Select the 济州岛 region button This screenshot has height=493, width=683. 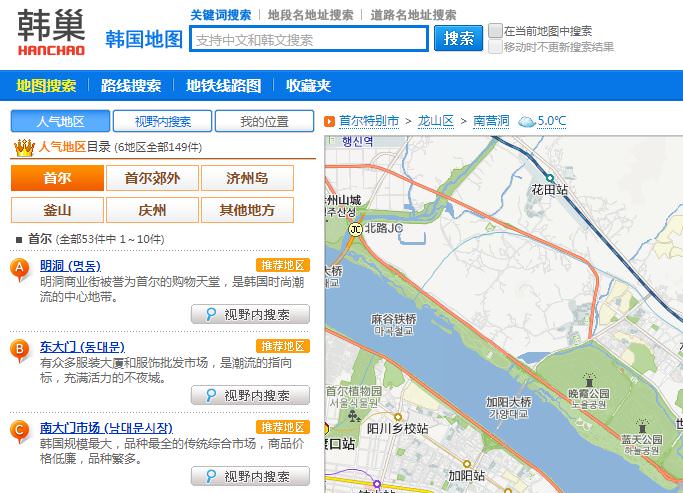[247, 178]
